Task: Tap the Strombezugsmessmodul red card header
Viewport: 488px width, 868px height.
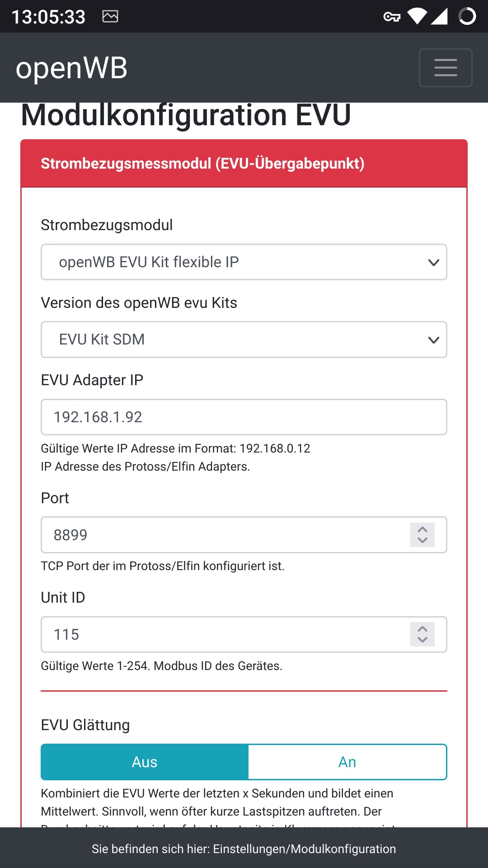Action: (244, 163)
